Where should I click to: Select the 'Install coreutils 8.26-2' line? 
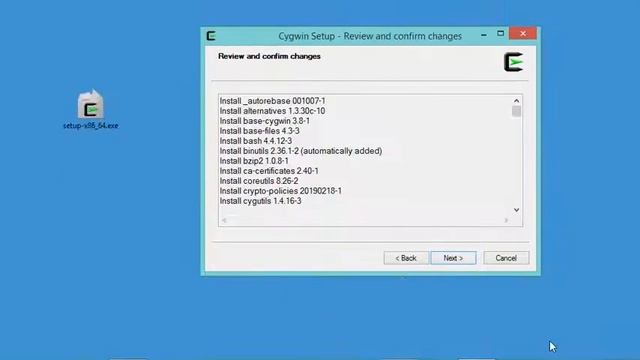(x=259, y=181)
